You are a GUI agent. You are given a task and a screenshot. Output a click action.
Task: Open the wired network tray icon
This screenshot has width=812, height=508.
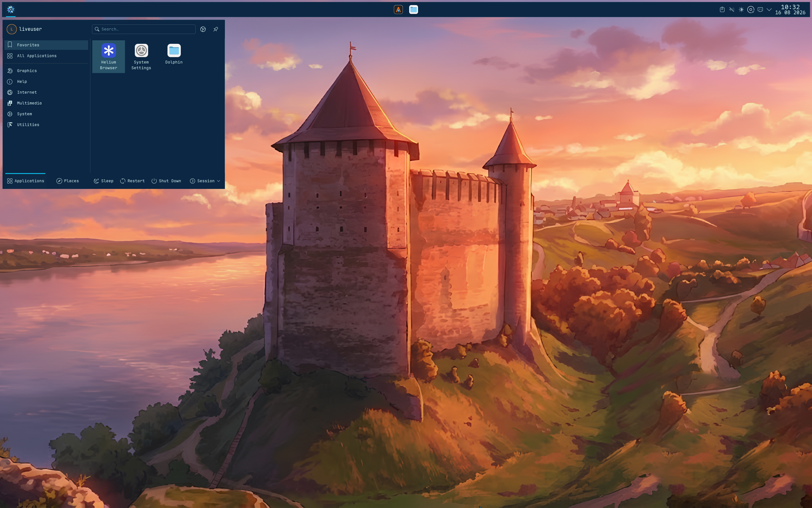tap(760, 10)
